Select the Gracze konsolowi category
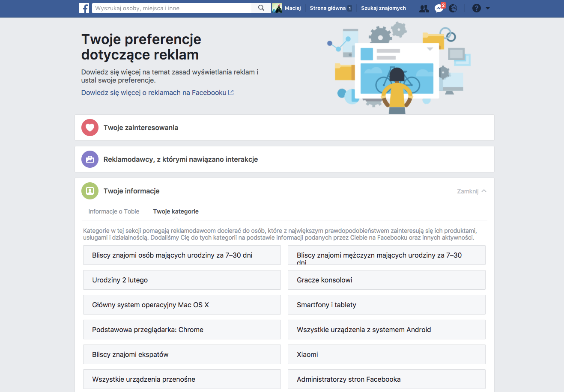Screen dimensions: 564x392 387,280
